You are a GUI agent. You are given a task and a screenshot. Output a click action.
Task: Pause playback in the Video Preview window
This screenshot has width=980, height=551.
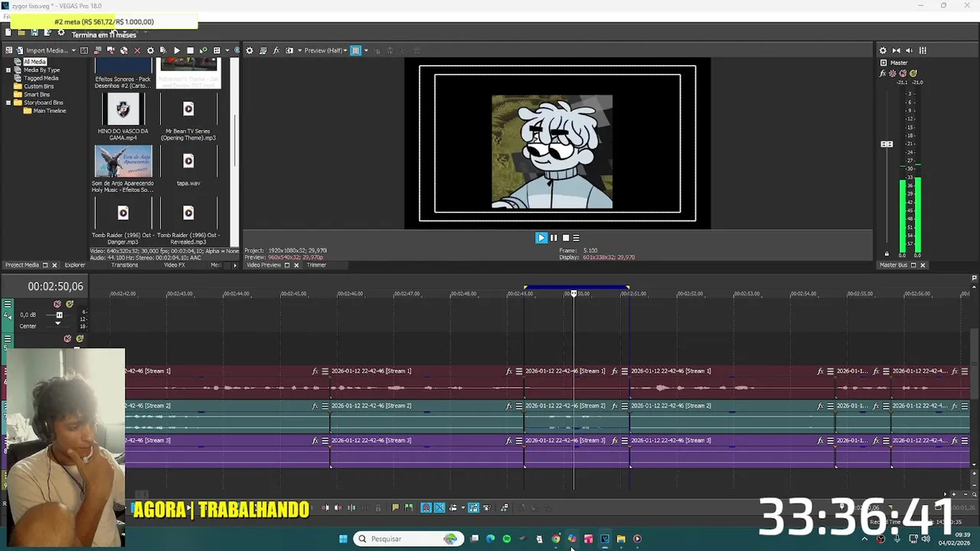(x=554, y=238)
